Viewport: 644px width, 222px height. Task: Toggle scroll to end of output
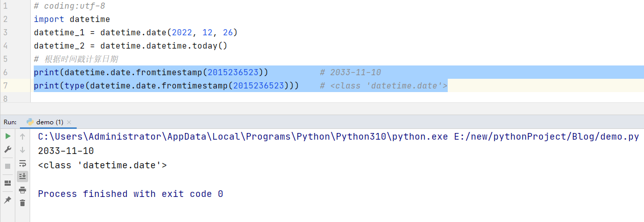pos(22,176)
